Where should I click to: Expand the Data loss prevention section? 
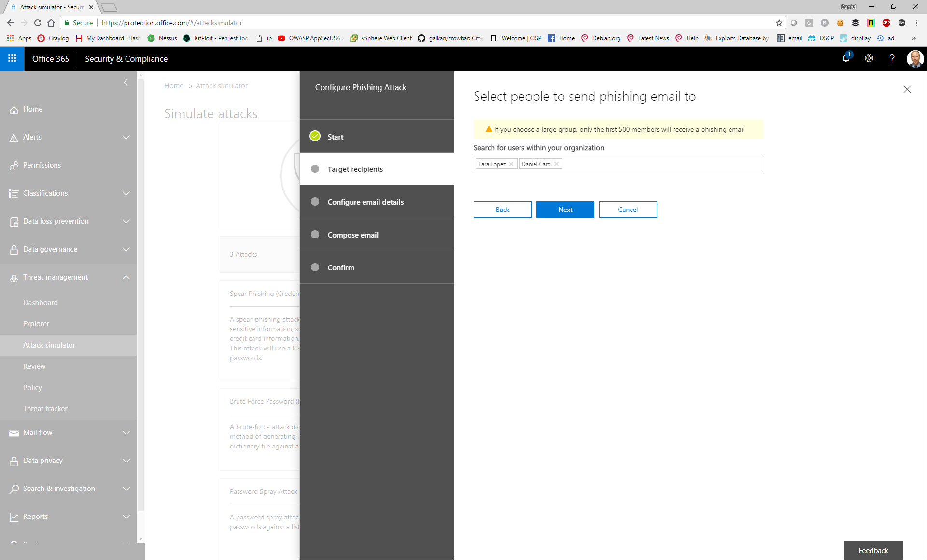[126, 221]
